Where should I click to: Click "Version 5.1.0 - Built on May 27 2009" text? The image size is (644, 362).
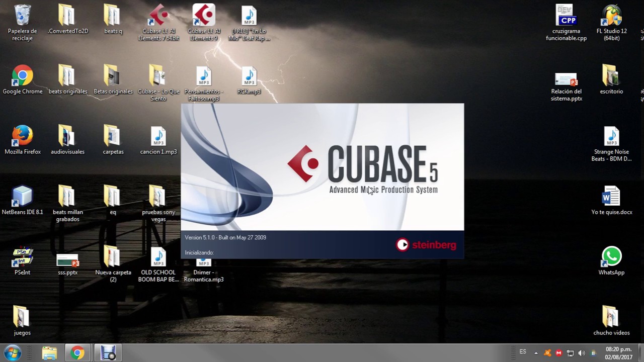tap(225, 238)
